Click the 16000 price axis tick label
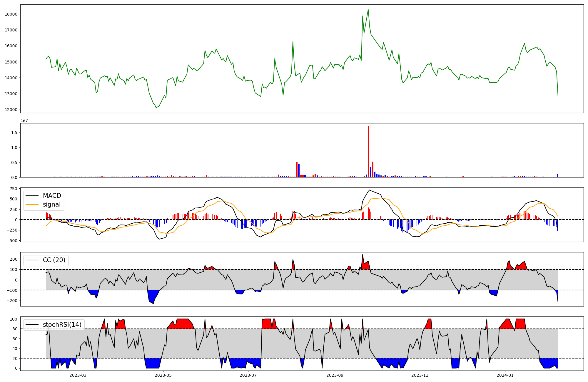This screenshot has width=588, height=382. pyautogui.click(x=11, y=46)
